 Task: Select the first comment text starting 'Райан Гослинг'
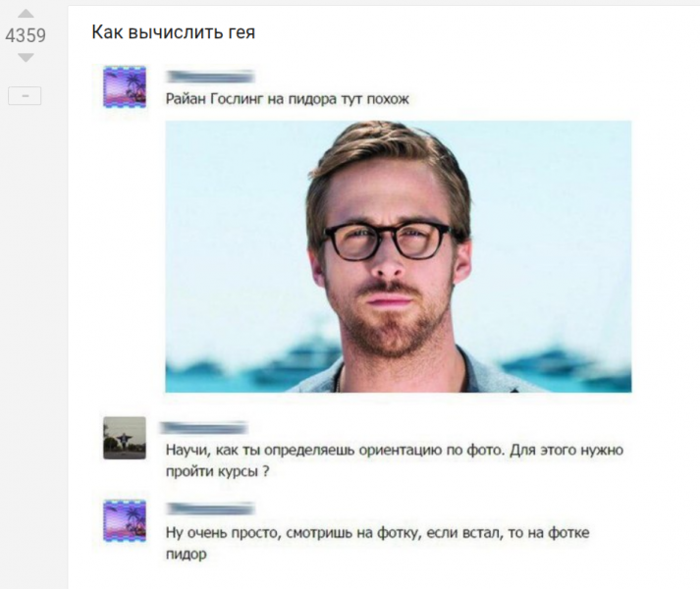tap(287, 99)
